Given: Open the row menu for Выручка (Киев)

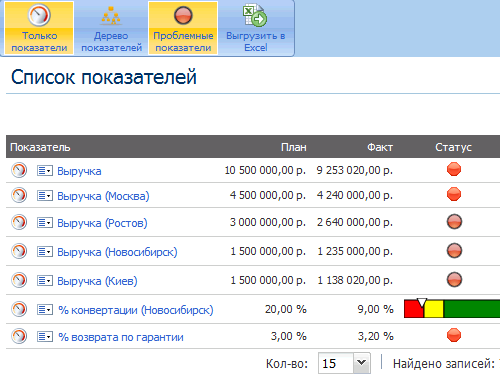Looking at the screenshot, I should pyautogui.click(x=45, y=281).
